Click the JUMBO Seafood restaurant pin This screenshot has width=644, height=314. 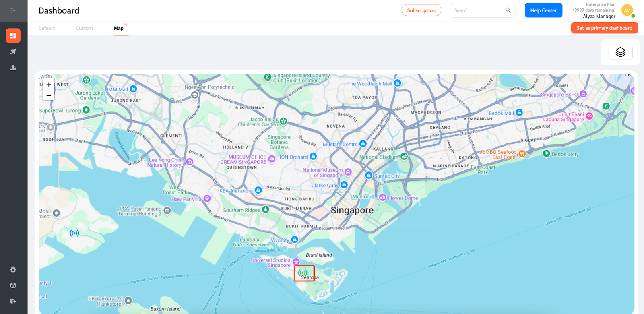tap(522, 154)
